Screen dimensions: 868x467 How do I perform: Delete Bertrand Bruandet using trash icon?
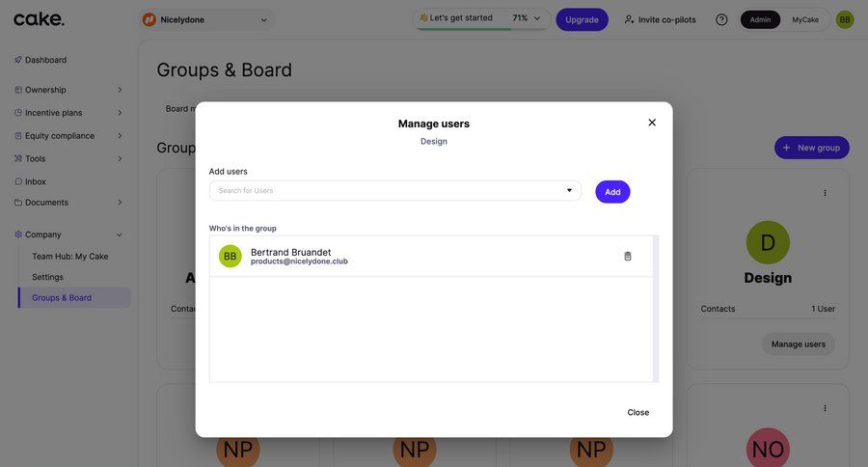tap(628, 256)
